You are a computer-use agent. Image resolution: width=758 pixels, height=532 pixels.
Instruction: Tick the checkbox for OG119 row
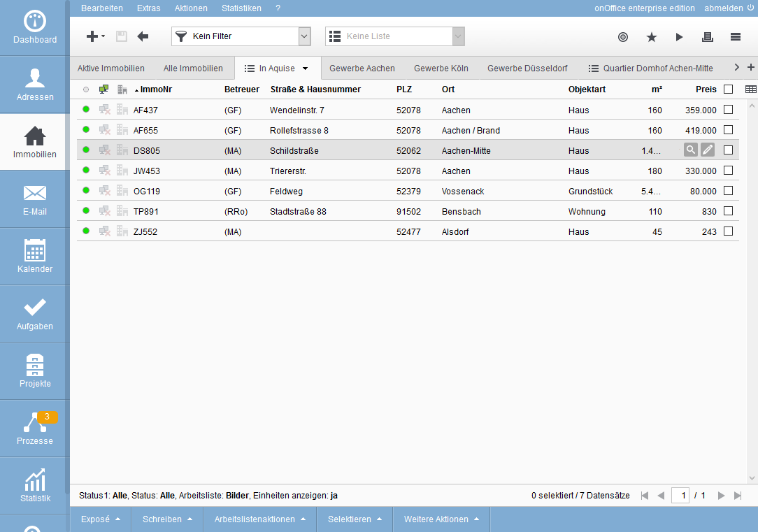click(x=729, y=191)
